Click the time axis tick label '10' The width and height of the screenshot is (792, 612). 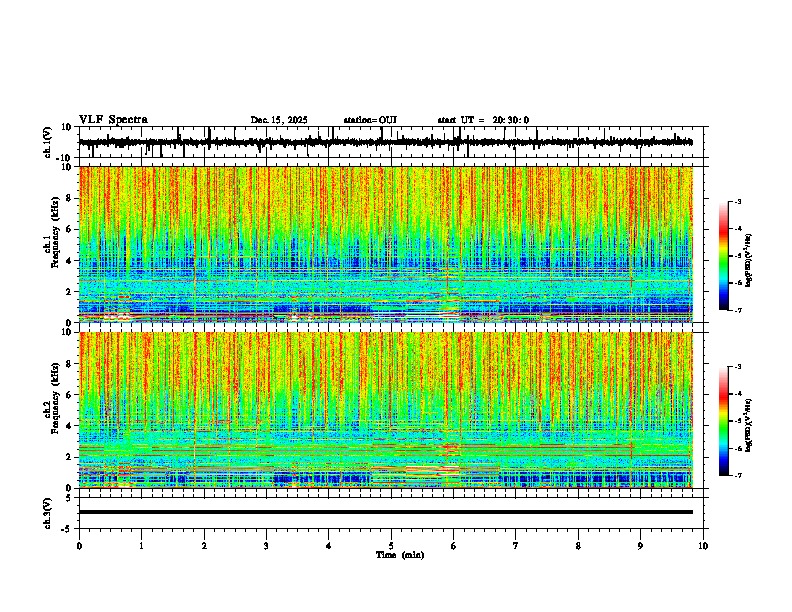pyautogui.click(x=703, y=546)
